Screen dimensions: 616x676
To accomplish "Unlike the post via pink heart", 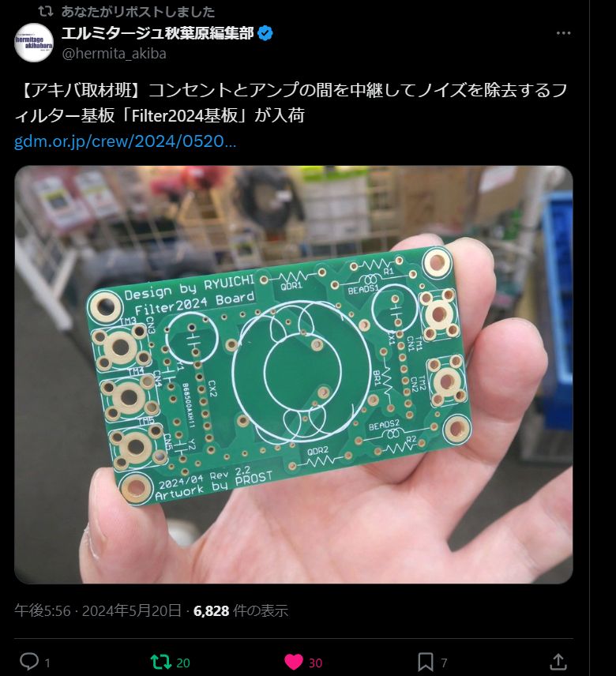I will click(x=294, y=662).
